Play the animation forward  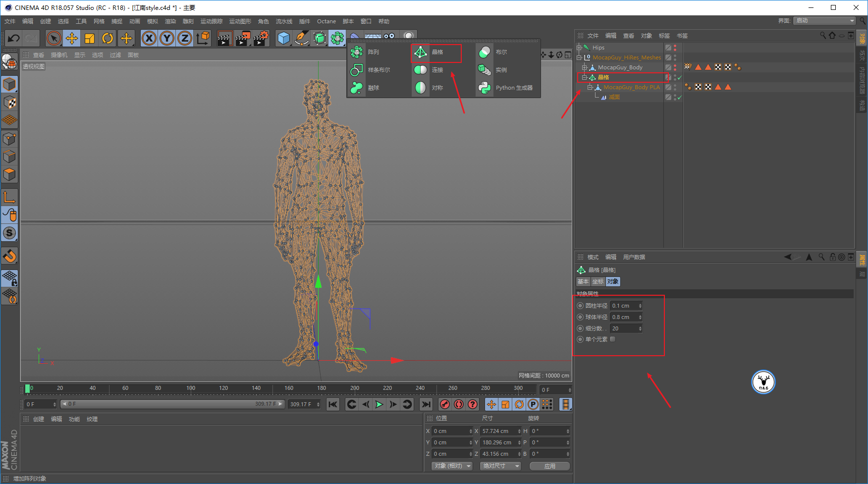click(379, 404)
